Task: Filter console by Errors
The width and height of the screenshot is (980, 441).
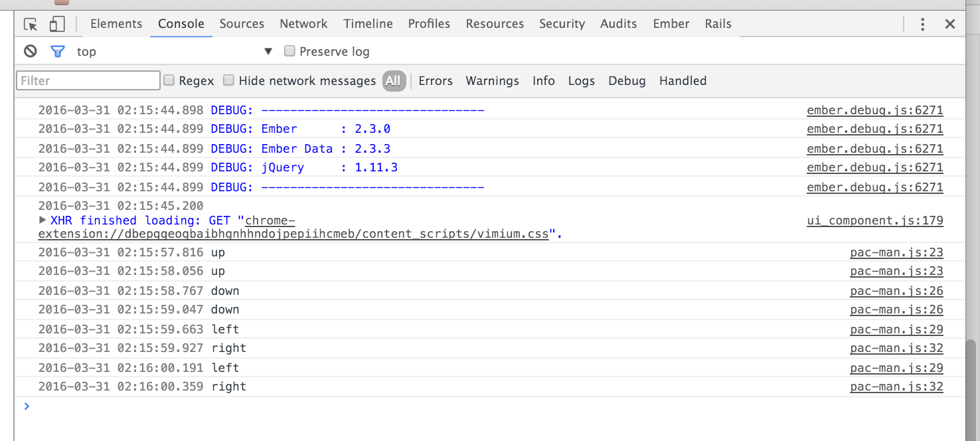Action: point(435,81)
